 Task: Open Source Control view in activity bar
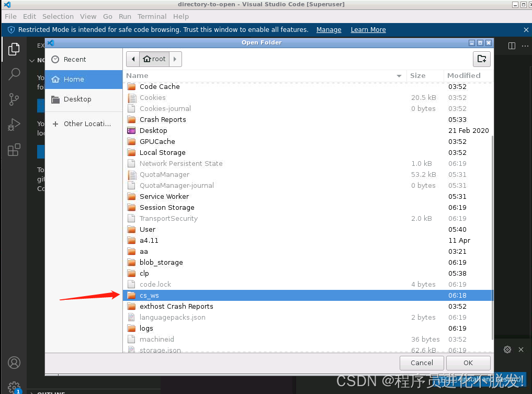click(x=14, y=99)
